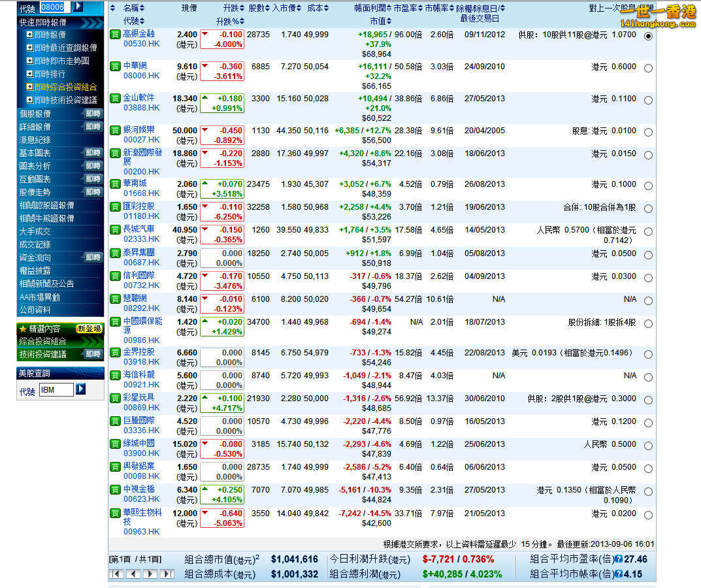Click the go arrow next to IBM US stock field

tap(80, 389)
